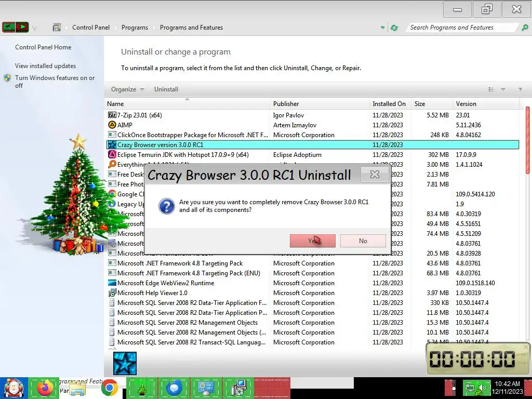Launch Firefox from the taskbar
532x399 pixels.
tap(44, 388)
